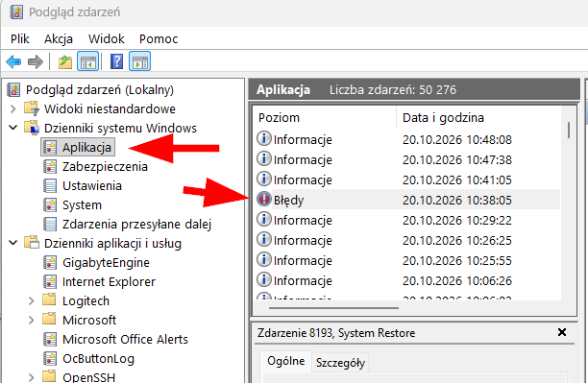Screen dimensions: 588x383
Task: Click the red error icon for Błędy event
Action: [264, 199]
